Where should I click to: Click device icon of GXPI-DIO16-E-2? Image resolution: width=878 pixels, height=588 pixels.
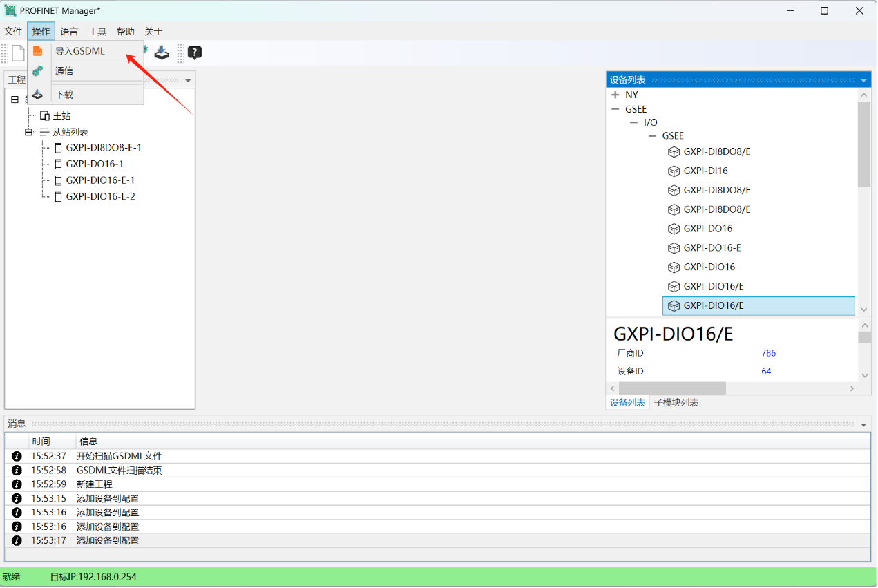[x=58, y=196]
